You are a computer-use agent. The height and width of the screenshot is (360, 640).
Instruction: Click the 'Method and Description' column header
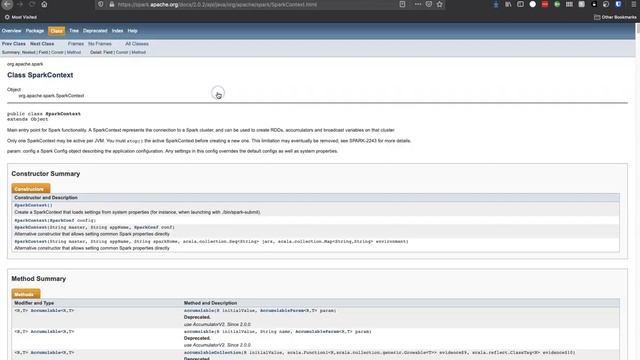(210, 303)
